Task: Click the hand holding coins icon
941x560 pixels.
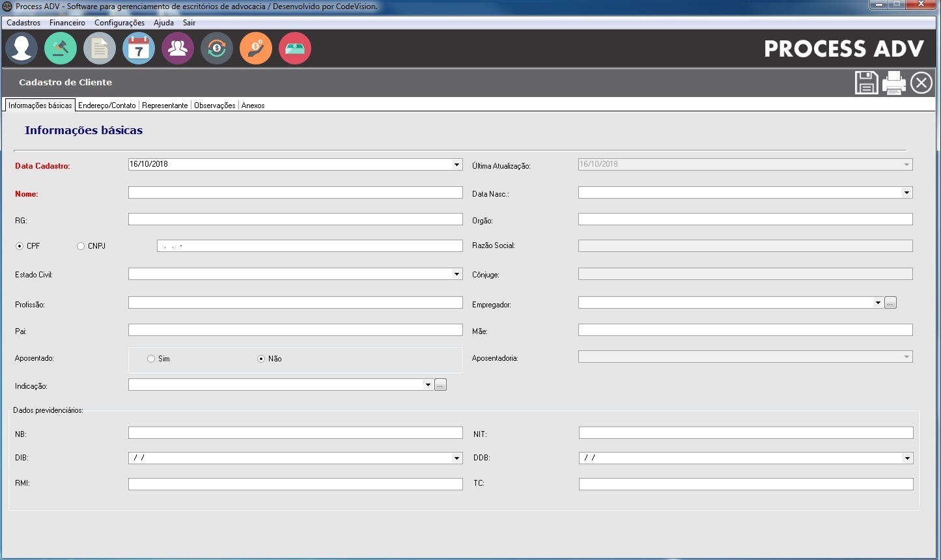Action: (256, 48)
